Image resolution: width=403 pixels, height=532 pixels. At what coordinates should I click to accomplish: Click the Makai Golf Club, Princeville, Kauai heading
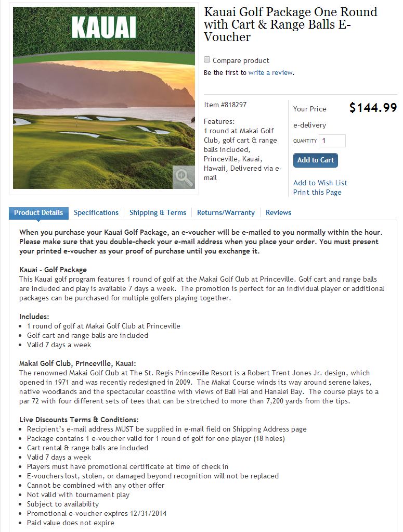click(77, 363)
